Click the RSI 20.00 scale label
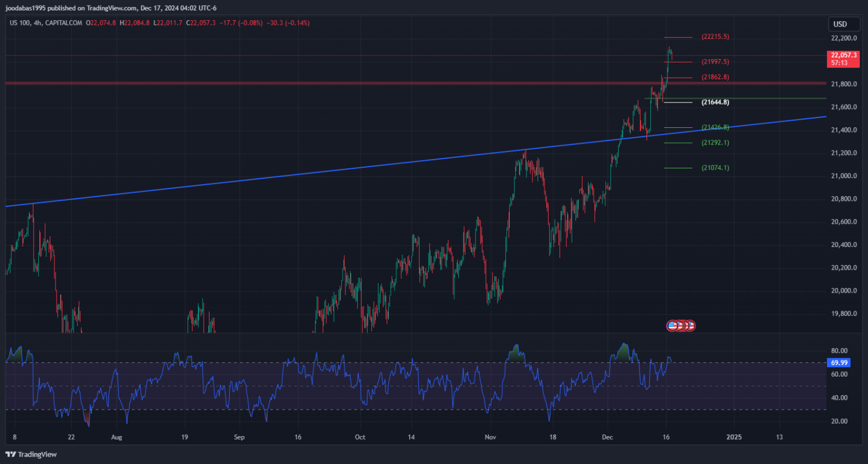 point(839,421)
